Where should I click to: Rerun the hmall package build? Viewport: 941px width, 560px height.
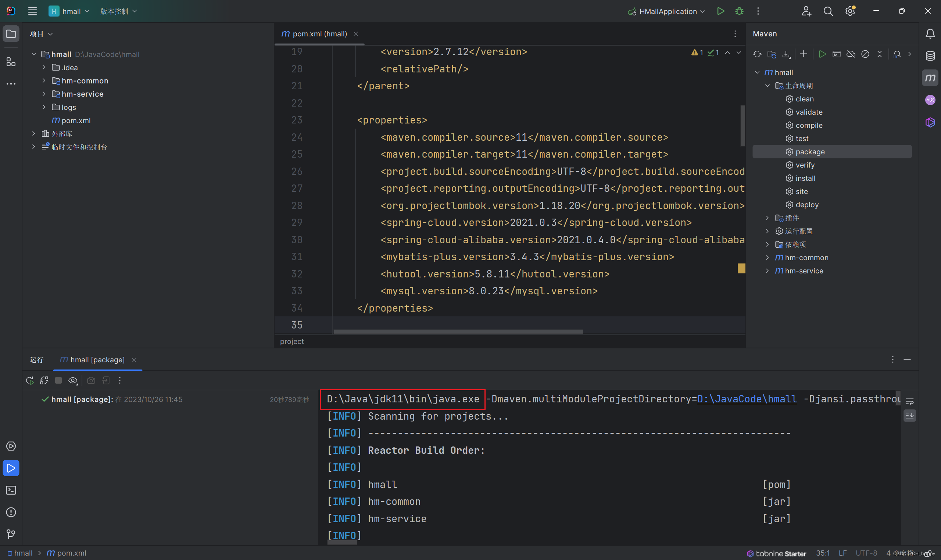(29, 380)
